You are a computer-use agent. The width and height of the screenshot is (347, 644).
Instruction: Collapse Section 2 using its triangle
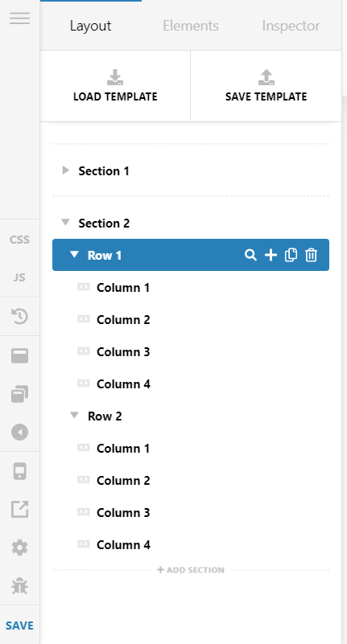pyautogui.click(x=65, y=223)
